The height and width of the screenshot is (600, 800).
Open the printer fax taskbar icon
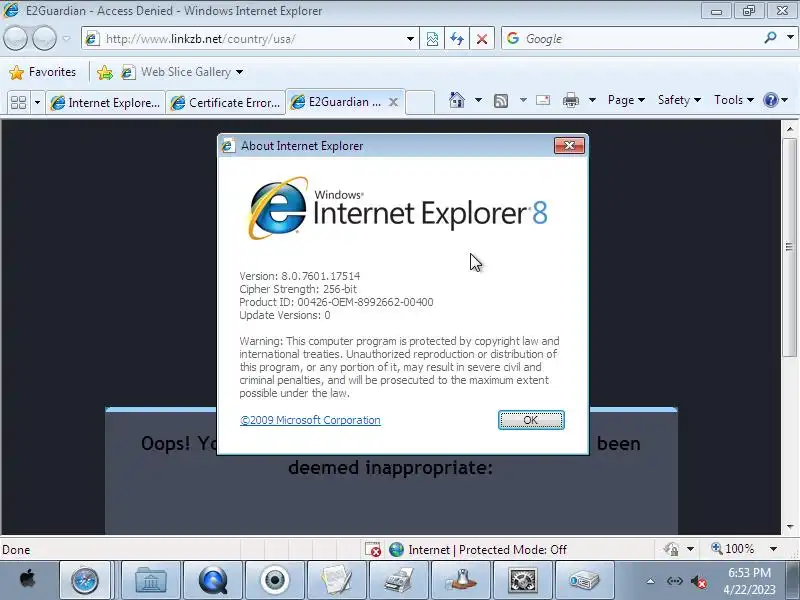coord(399,580)
